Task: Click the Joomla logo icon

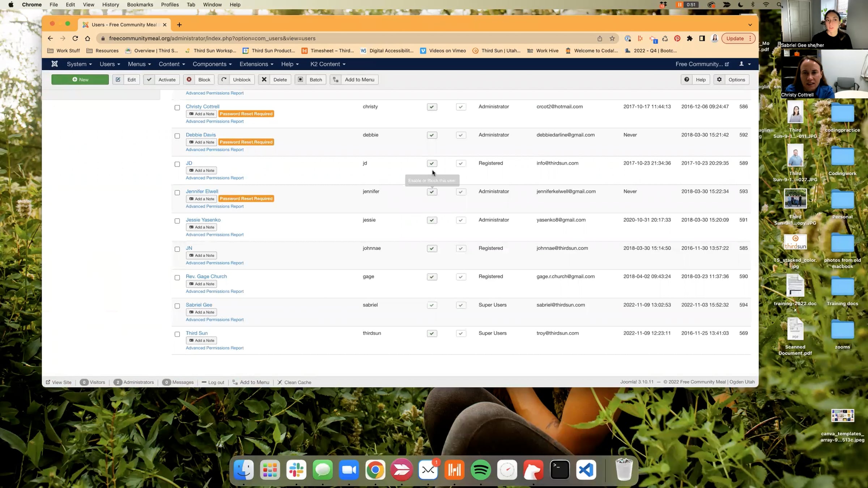Action: click(x=55, y=64)
